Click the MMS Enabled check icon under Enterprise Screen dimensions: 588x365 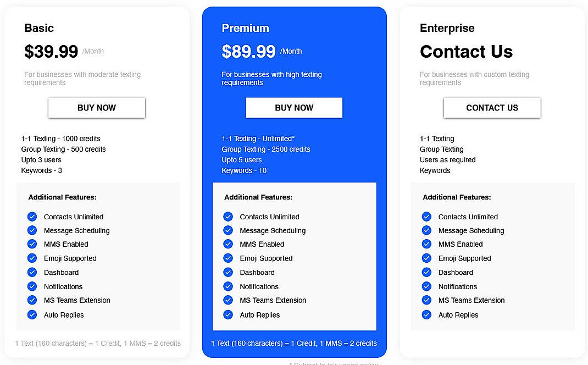click(426, 244)
